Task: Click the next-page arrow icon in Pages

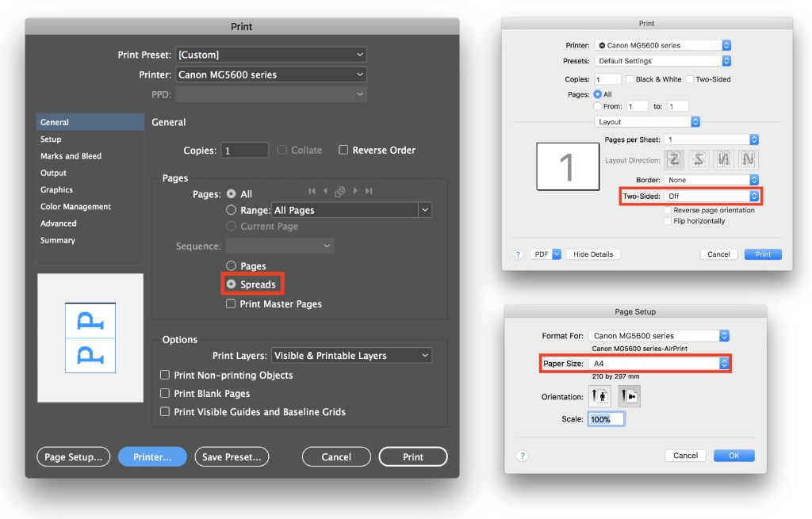Action: point(355,191)
